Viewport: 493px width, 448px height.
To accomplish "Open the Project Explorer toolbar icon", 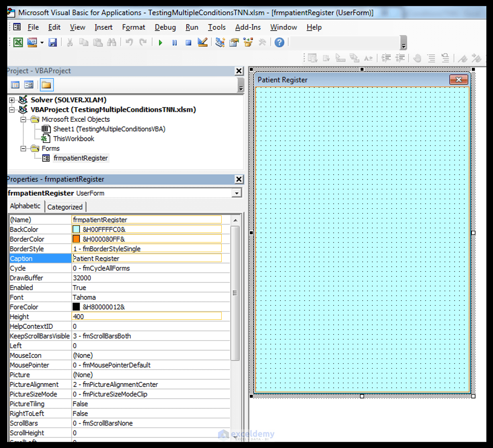I will [220, 42].
